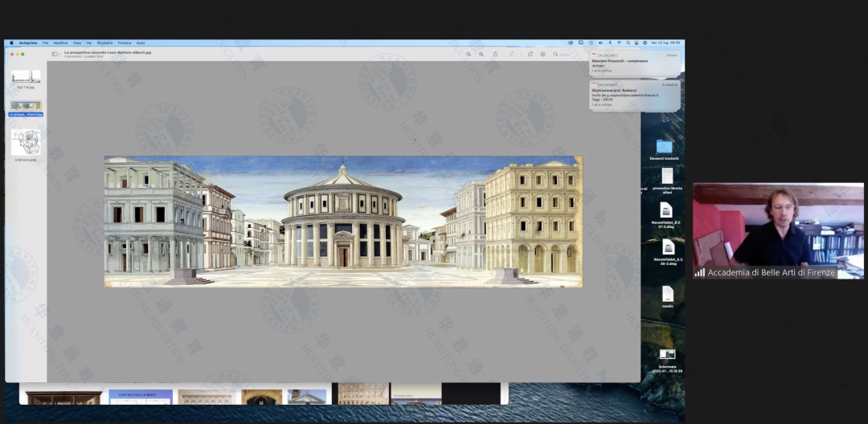This screenshot has height=424, width=868.
Task: Select the mestic desktop file
Action: [x=668, y=294]
